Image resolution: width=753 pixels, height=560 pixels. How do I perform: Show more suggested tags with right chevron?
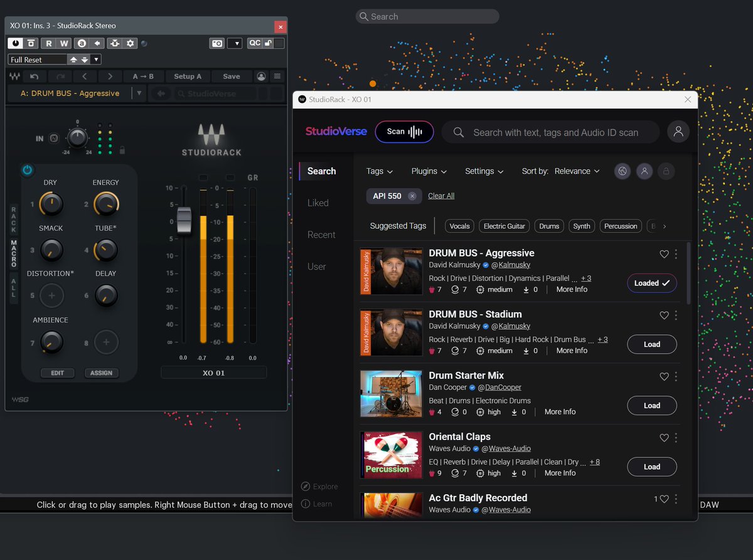[665, 226]
